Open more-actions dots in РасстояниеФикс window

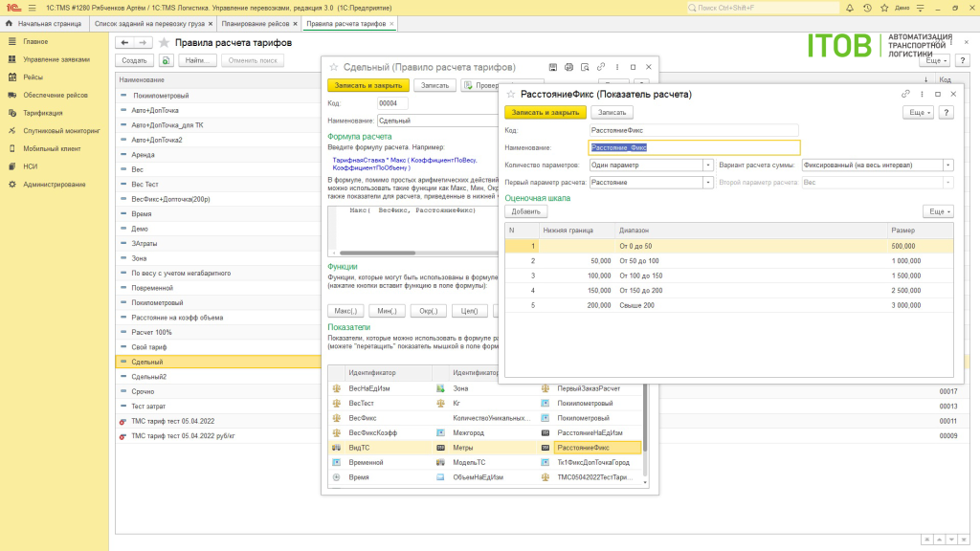pos(922,95)
